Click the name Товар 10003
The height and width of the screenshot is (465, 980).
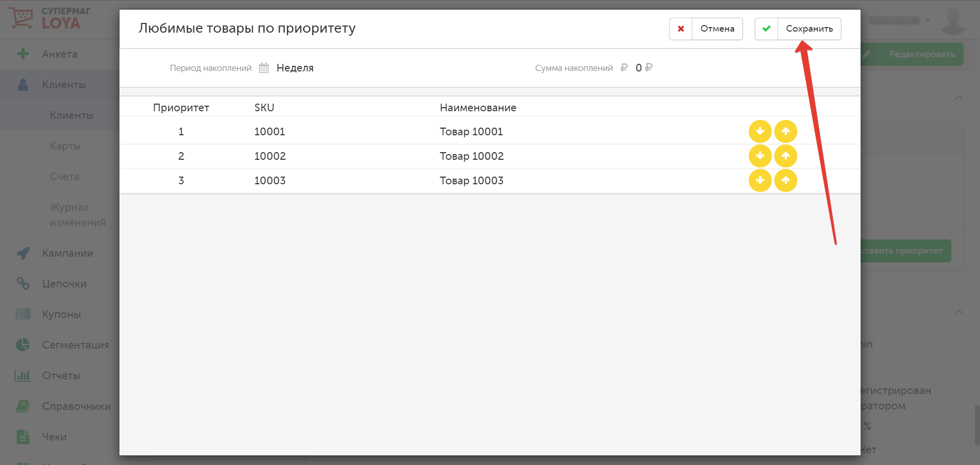[x=472, y=181]
